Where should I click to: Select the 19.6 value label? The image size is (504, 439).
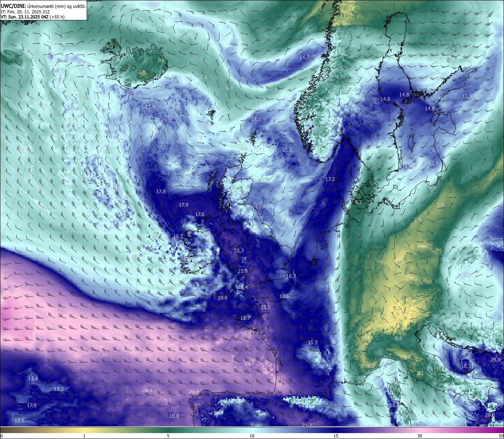click(222, 298)
